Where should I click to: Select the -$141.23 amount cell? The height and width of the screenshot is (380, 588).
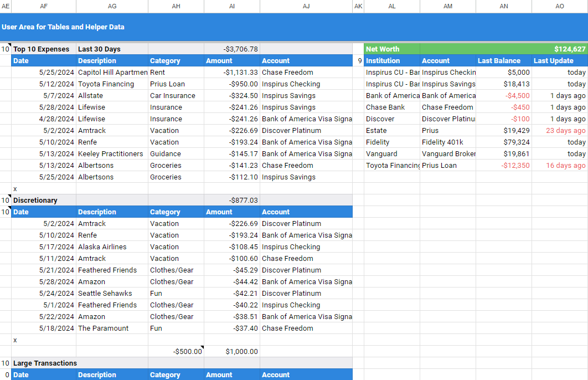[232, 166]
